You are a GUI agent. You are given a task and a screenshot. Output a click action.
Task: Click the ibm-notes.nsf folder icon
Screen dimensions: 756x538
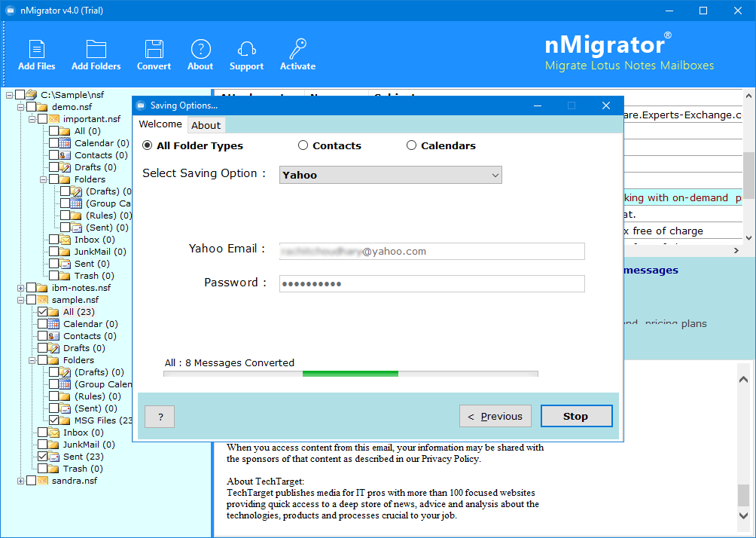43,288
